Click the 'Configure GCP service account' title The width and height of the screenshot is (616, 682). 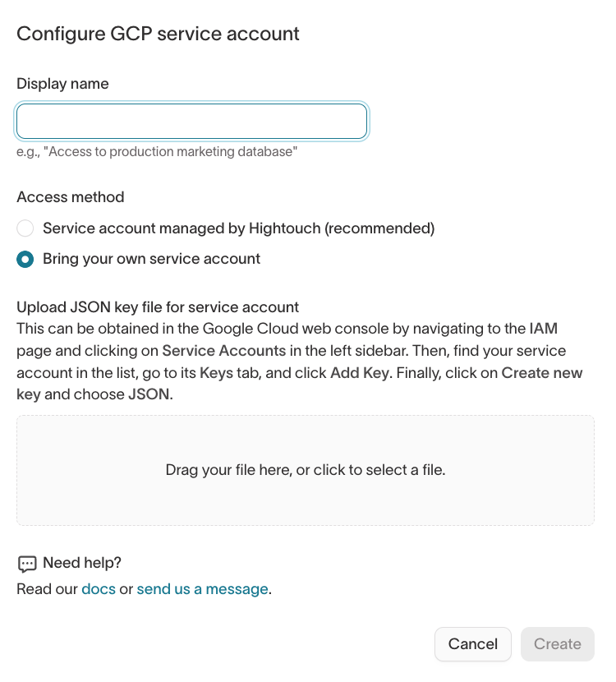click(x=158, y=34)
